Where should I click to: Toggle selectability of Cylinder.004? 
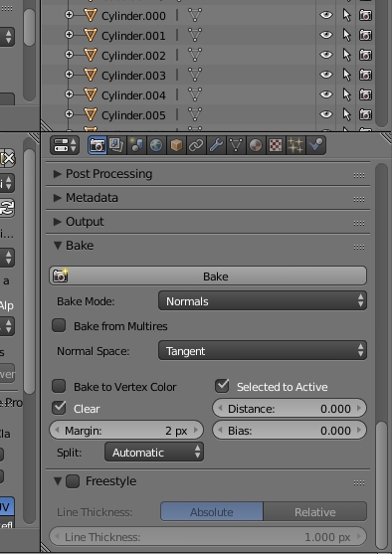347,94
